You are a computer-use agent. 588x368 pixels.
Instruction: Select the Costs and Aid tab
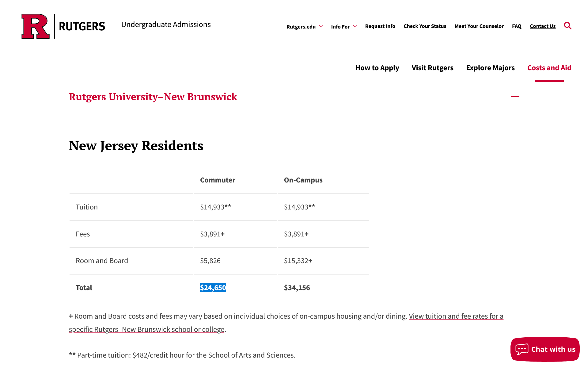click(x=549, y=68)
